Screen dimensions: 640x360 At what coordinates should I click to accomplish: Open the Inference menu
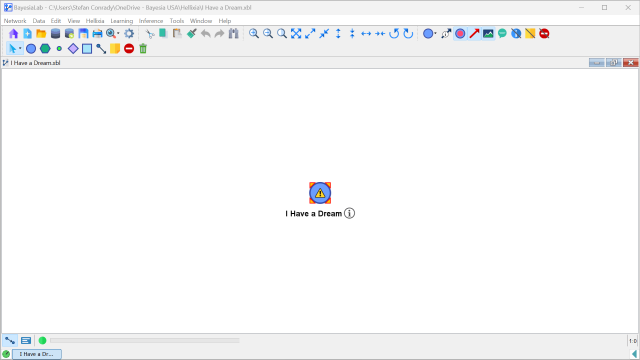point(151,21)
